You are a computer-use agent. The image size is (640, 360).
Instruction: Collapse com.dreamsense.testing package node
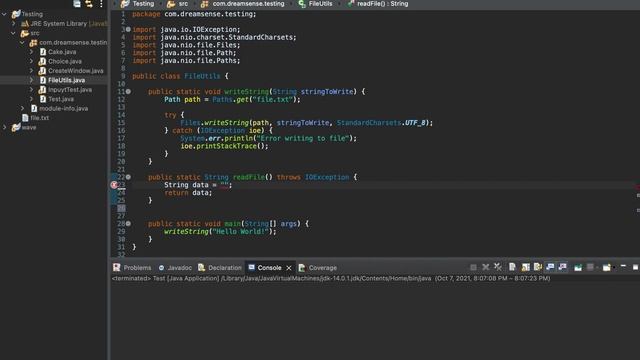[x=22, y=42]
